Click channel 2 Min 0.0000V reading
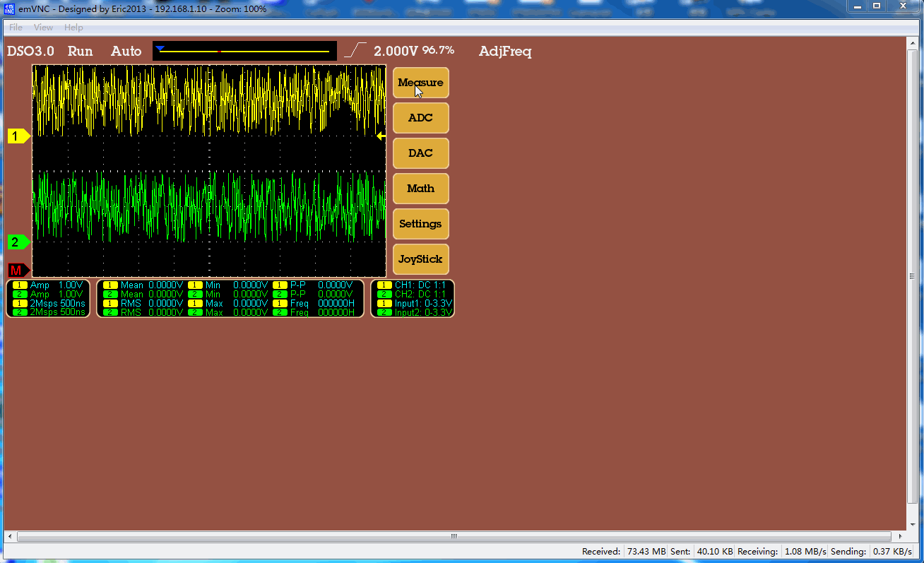Image resolution: width=924 pixels, height=563 pixels. [228, 294]
